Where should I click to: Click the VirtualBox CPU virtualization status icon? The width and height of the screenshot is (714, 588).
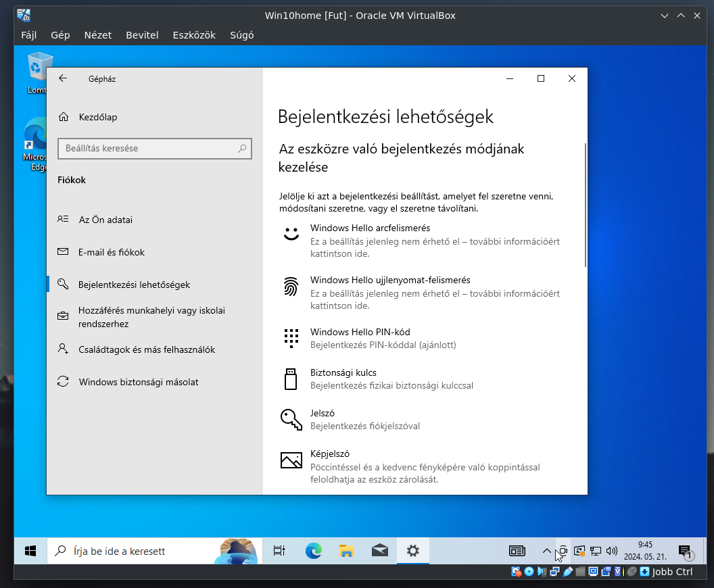[x=619, y=572]
